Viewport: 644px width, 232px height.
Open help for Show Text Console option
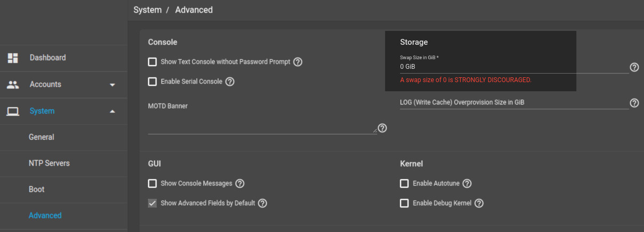298,62
